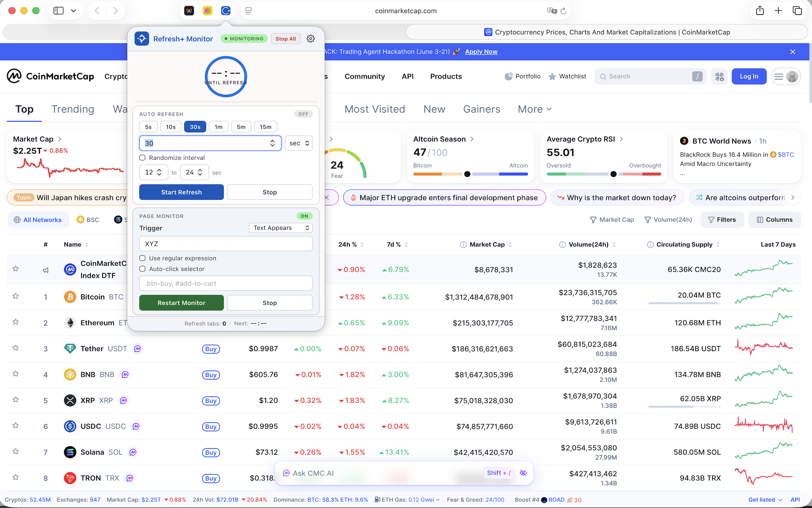Switch to Trending tab

pos(73,109)
